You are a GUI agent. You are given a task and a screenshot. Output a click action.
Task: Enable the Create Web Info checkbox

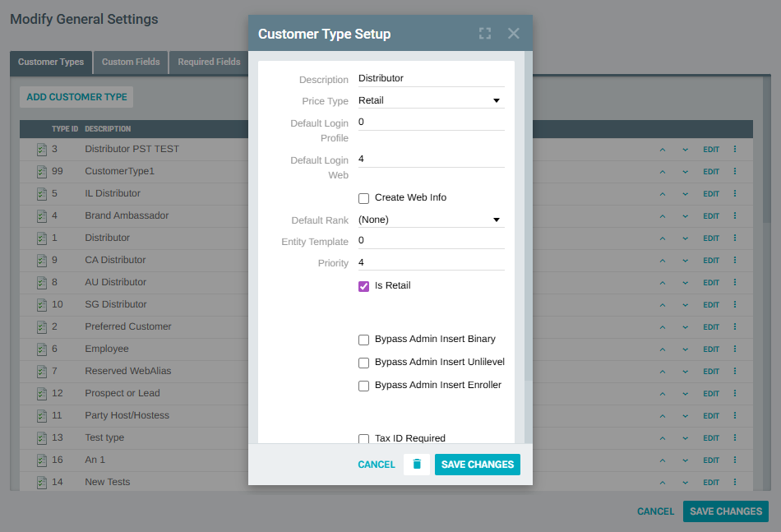(x=363, y=198)
